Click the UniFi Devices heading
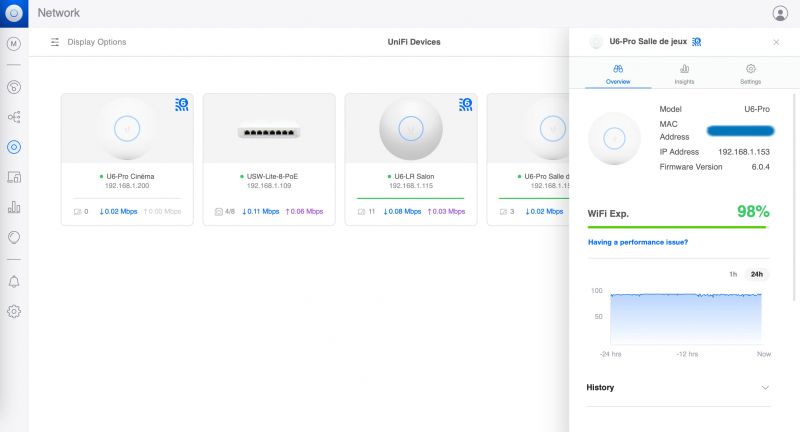The height and width of the screenshot is (432, 800). click(x=414, y=42)
